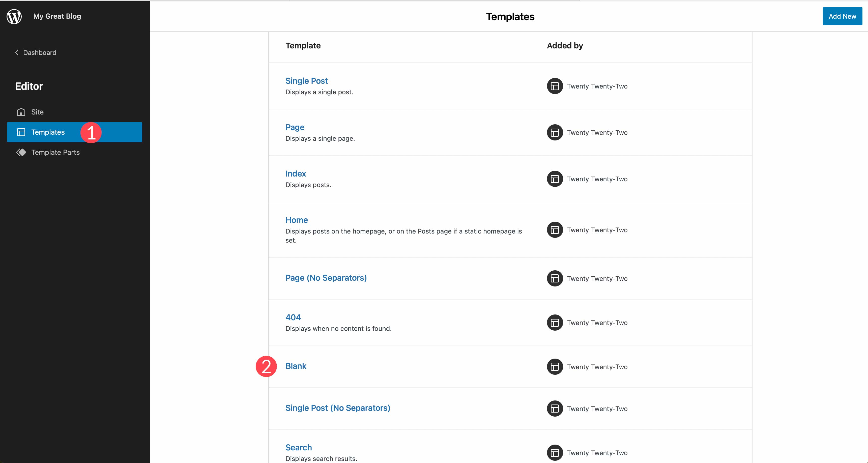Select Templates in the Editor sidebar
This screenshot has height=463, width=868.
pyautogui.click(x=48, y=132)
